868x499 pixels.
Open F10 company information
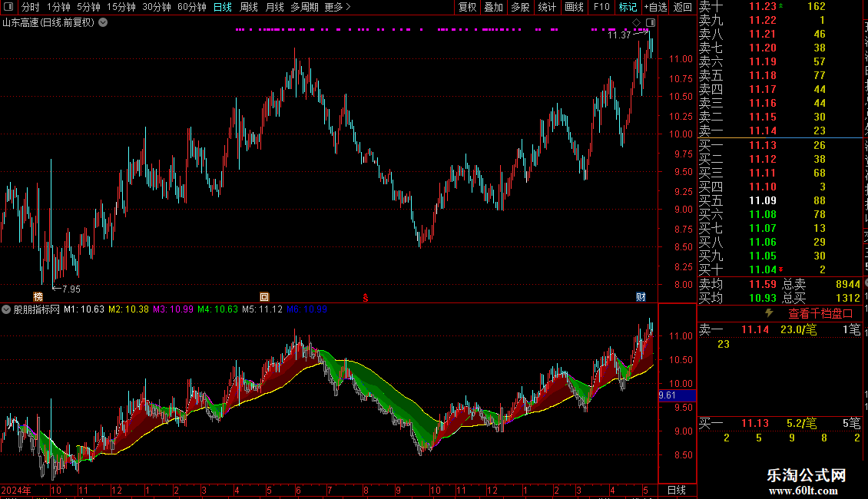click(601, 7)
